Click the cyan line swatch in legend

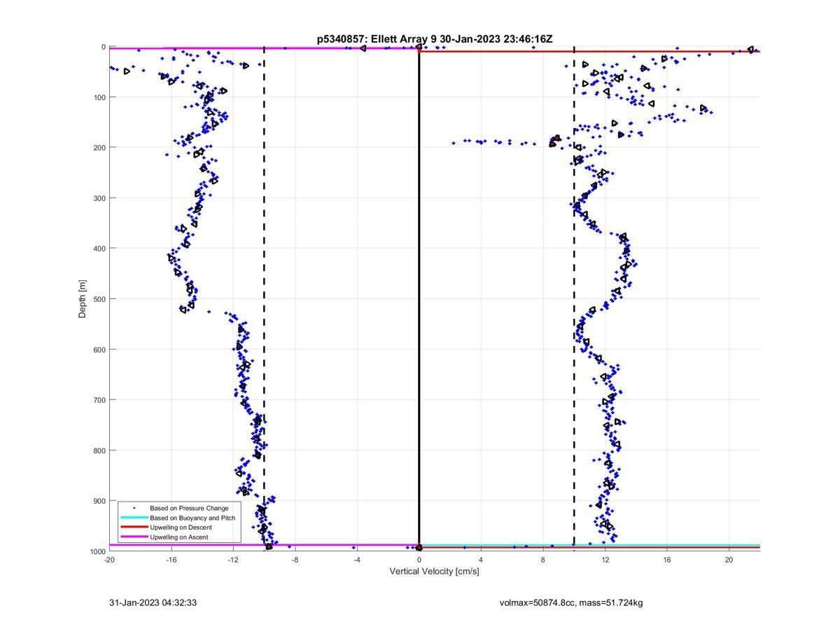coord(134,518)
